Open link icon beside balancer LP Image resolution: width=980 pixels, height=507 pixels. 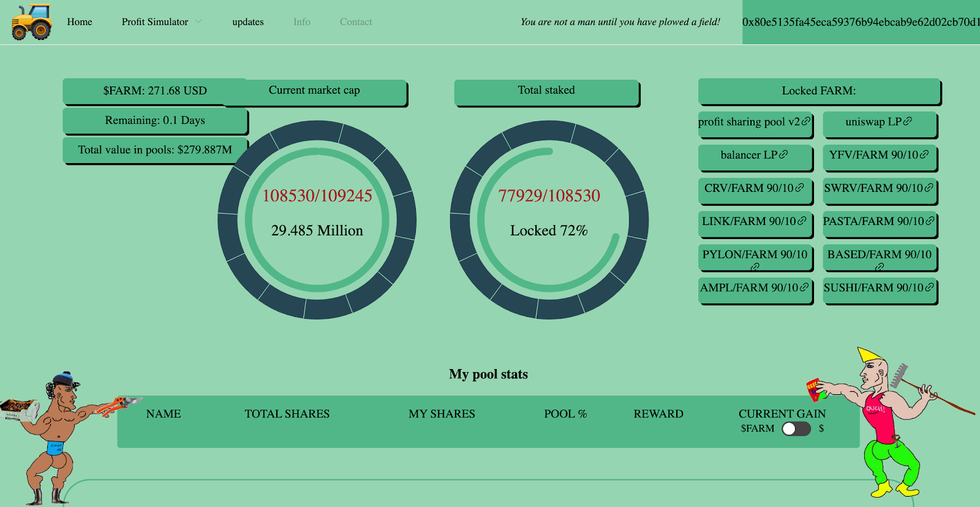click(783, 154)
